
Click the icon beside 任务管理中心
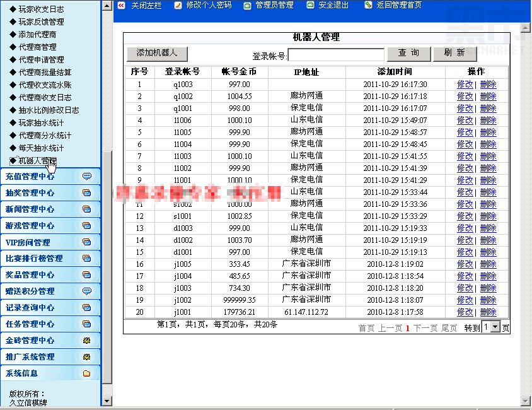[x=87, y=324]
